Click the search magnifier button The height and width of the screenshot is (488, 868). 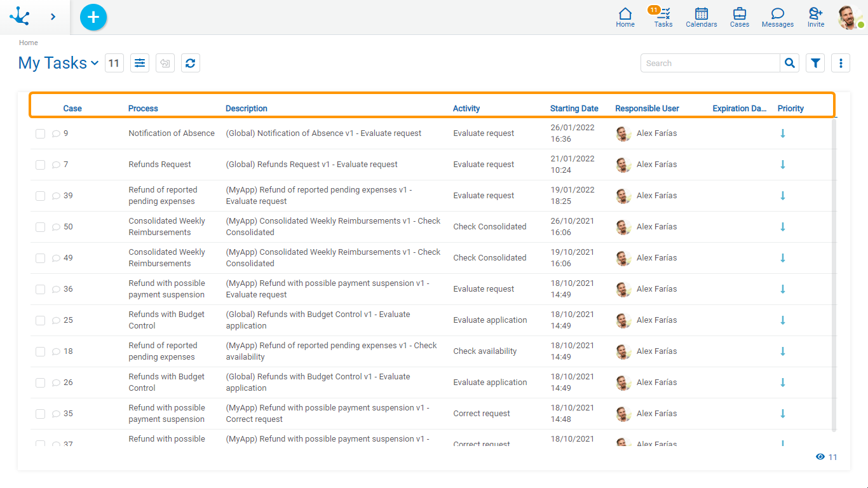[x=790, y=63]
